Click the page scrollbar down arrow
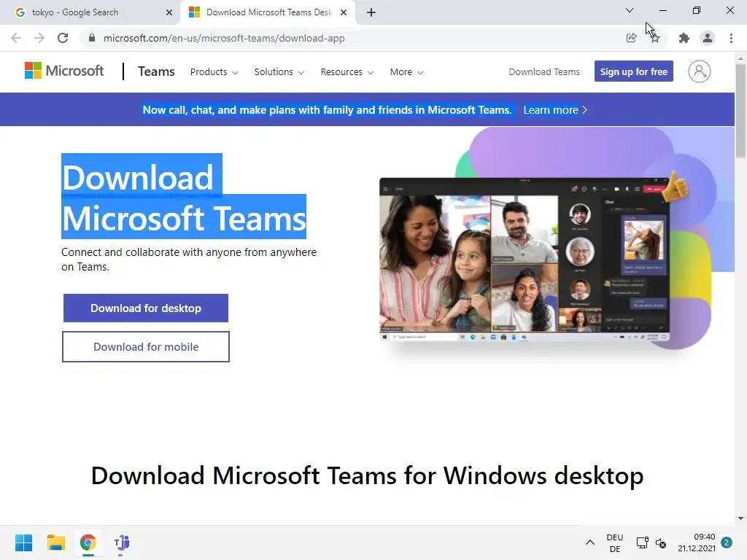 740,518
